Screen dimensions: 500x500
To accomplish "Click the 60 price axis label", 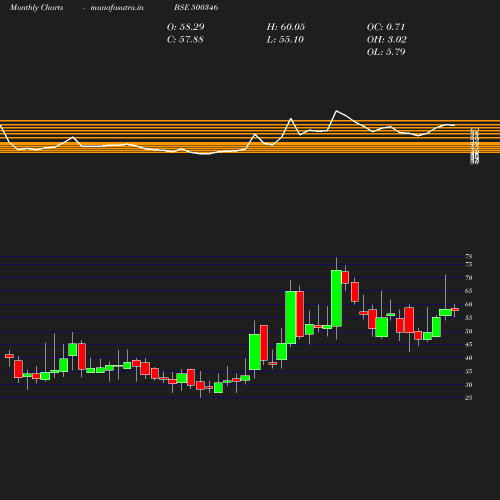I will coord(469,304).
